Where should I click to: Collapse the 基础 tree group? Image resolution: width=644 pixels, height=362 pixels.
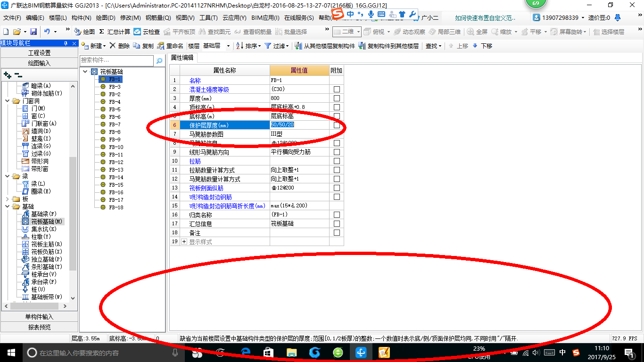click(x=7, y=206)
